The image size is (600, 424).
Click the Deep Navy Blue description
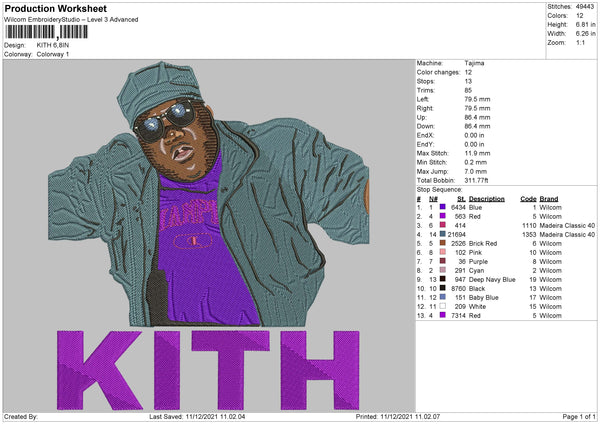[x=492, y=279]
